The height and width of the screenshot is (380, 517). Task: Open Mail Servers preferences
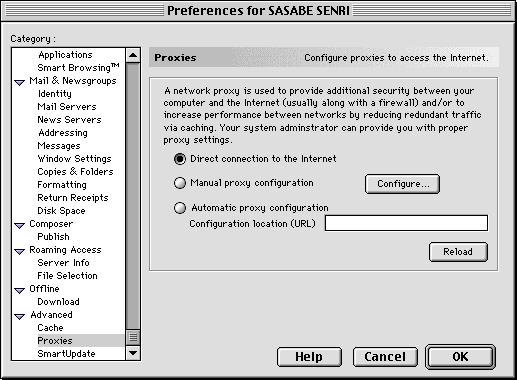click(x=67, y=107)
